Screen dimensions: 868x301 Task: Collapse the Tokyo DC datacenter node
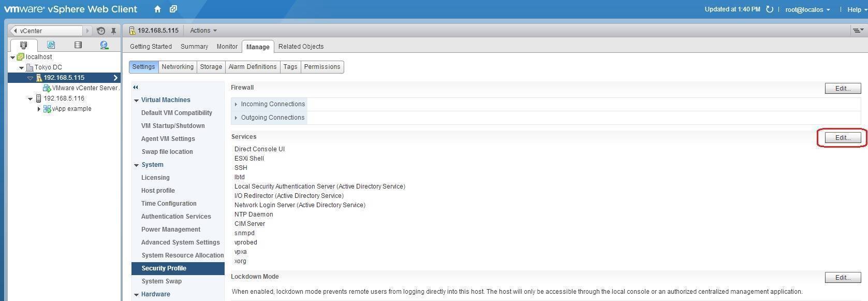(x=21, y=68)
